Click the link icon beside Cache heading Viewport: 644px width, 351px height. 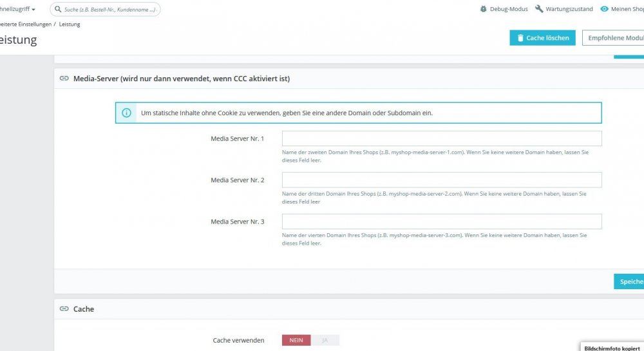pyautogui.click(x=64, y=308)
